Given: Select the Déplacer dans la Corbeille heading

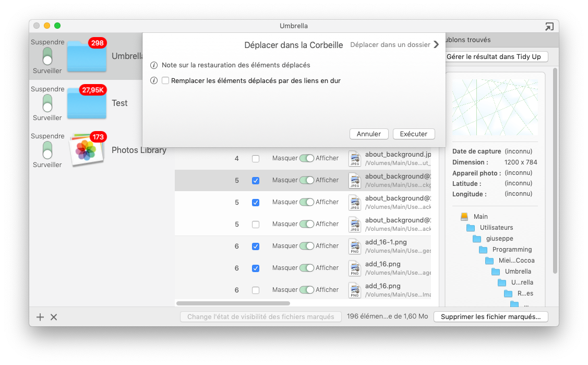Looking at the screenshot, I should tap(294, 45).
